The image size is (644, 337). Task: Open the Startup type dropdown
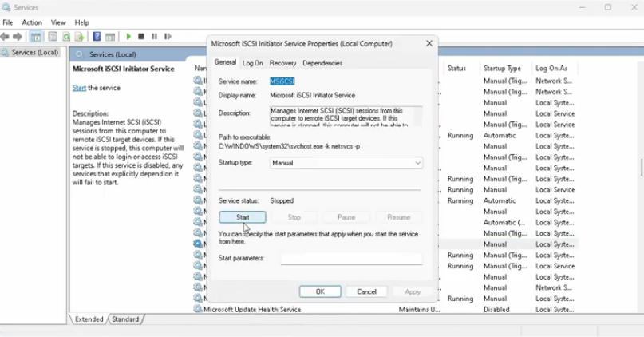pyautogui.click(x=346, y=163)
